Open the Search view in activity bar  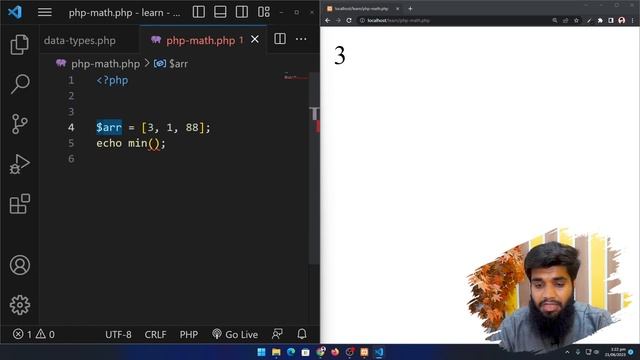click(19, 84)
